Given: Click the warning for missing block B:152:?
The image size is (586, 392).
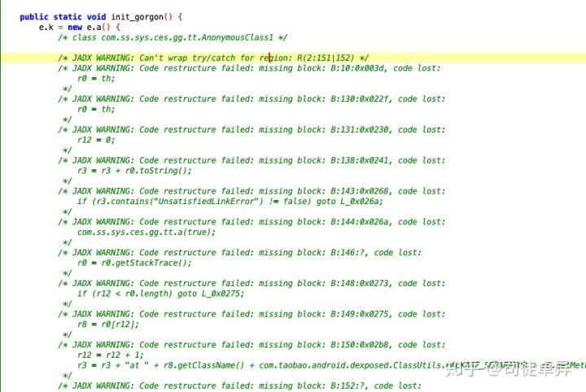Looking at the screenshot, I should (239, 385).
